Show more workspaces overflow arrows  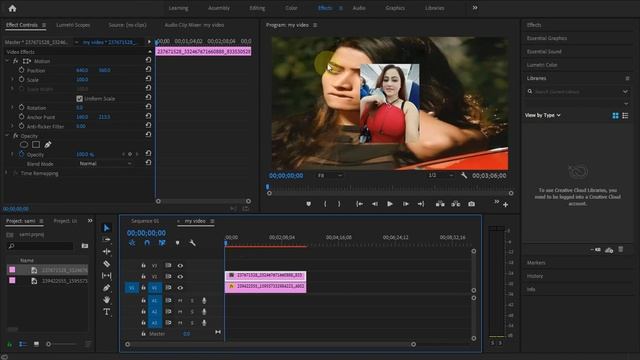pyautogui.click(x=475, y=8)
